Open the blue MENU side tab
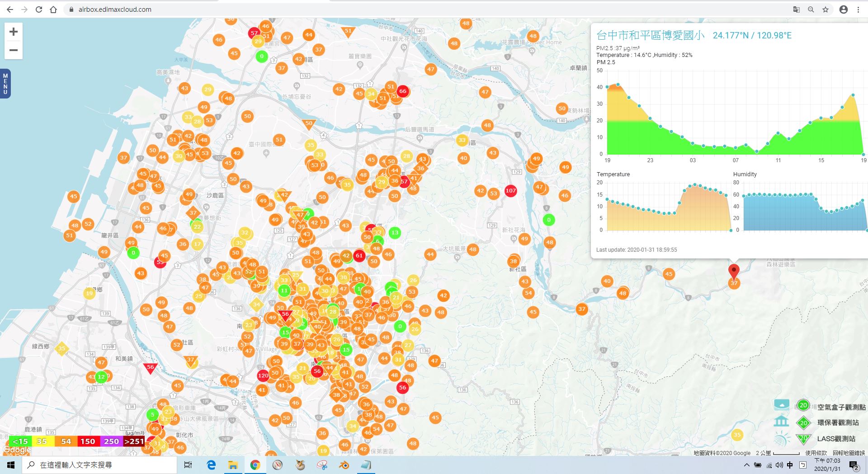 tap(5, 84)
